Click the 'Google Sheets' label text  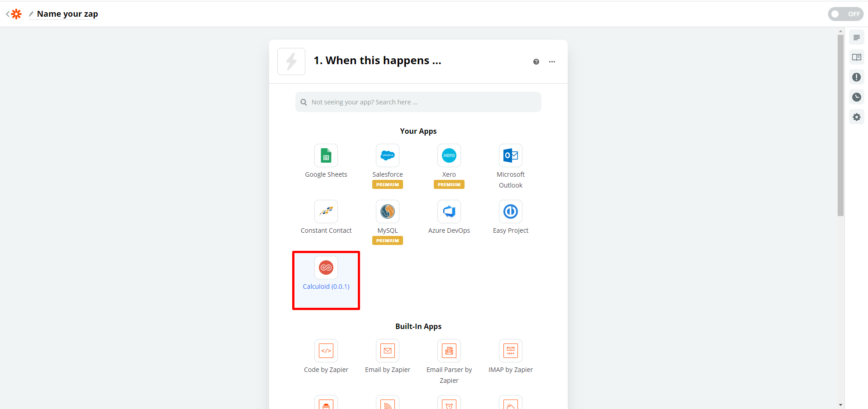326,174
